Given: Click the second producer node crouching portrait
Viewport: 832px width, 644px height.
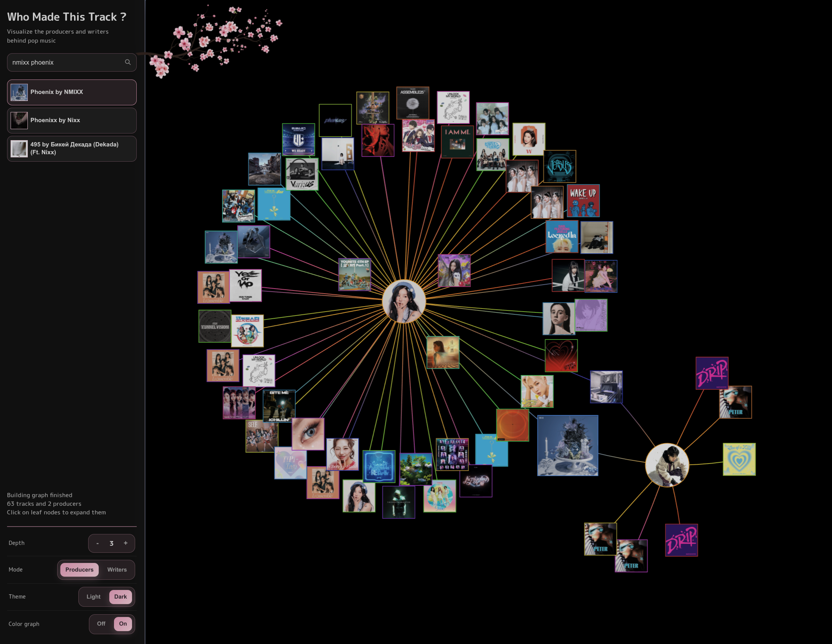Looking at the screenshot, I should (x=667, y=465).
